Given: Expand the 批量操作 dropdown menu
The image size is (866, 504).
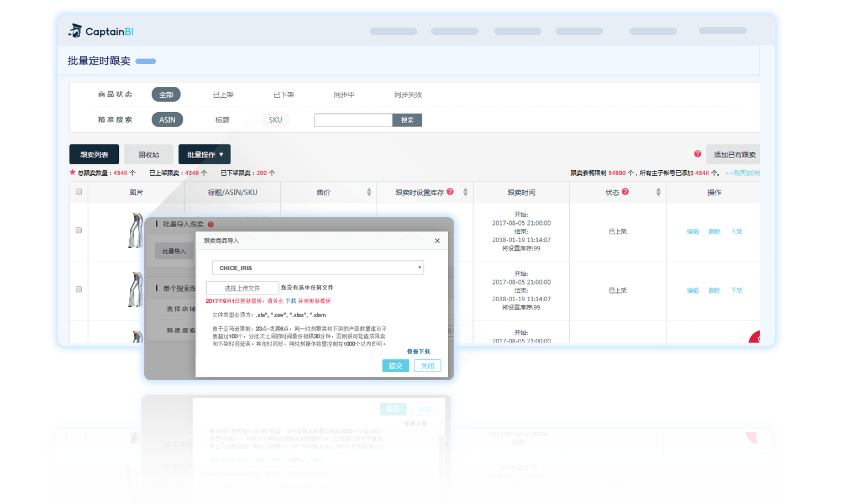Looking at the screenshot, I should 204,154.
